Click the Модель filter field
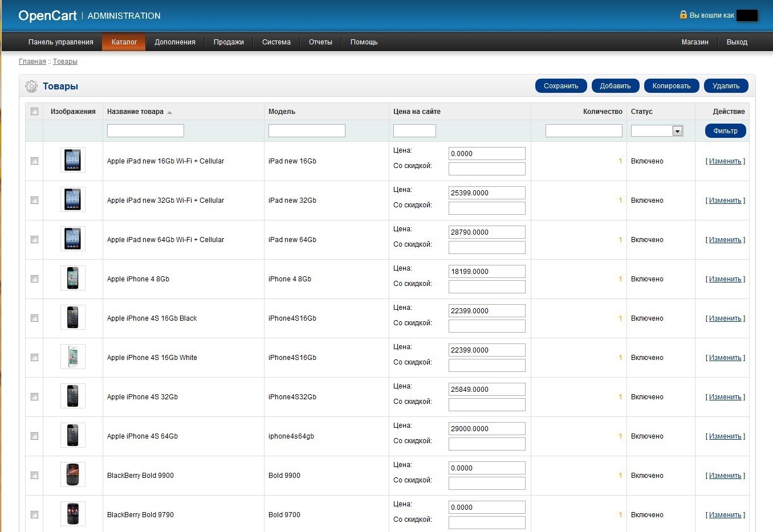 307,131
